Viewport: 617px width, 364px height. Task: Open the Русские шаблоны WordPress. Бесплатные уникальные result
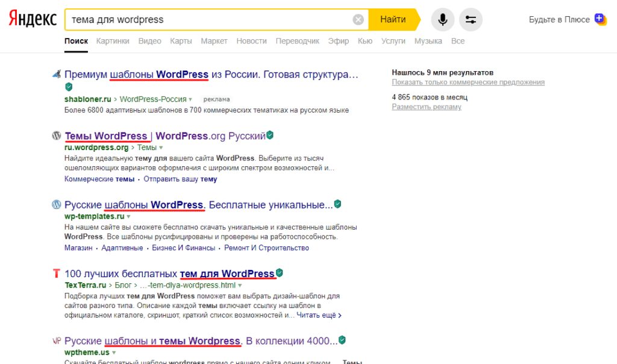tap(199, 205)
